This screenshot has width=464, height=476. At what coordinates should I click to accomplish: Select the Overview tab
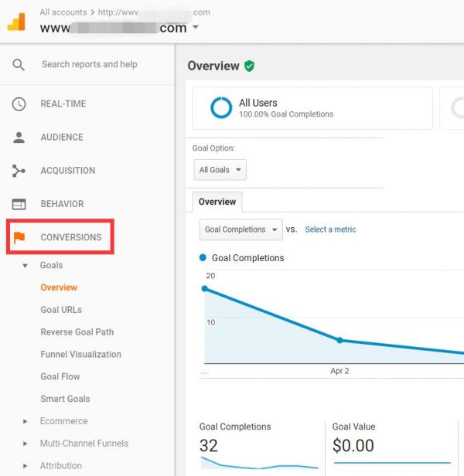coord(217,202)
